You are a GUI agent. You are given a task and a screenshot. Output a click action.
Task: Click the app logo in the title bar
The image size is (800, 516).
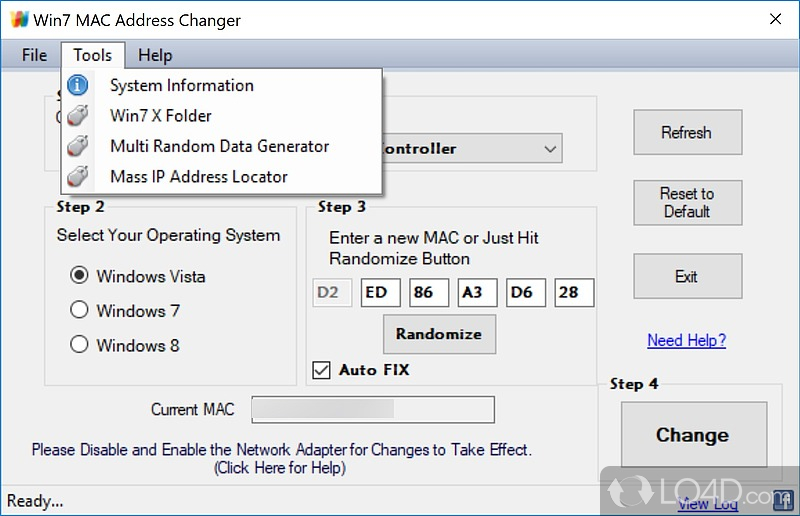(19, 19)
